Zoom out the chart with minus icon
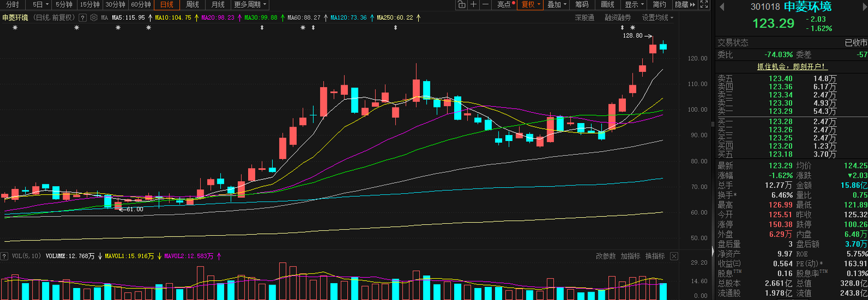868x300 pixels. pos(486,5)
